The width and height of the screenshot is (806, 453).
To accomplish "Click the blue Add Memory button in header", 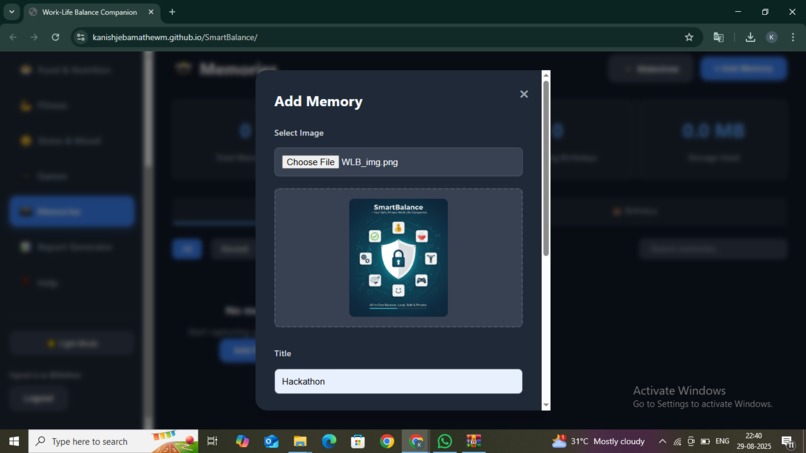I will pyautogui.click(x=743, y=68).
